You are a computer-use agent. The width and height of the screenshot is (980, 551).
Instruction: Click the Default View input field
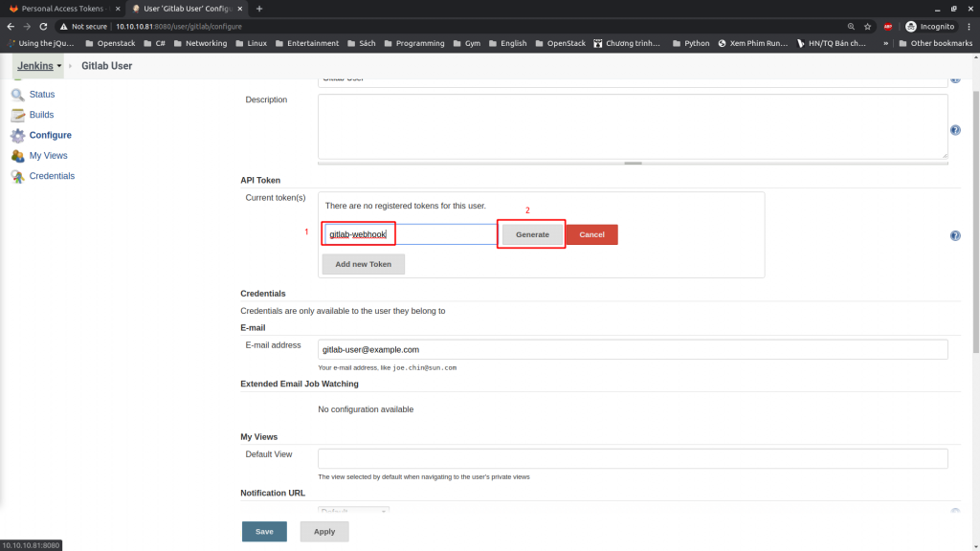click(633, 458)
